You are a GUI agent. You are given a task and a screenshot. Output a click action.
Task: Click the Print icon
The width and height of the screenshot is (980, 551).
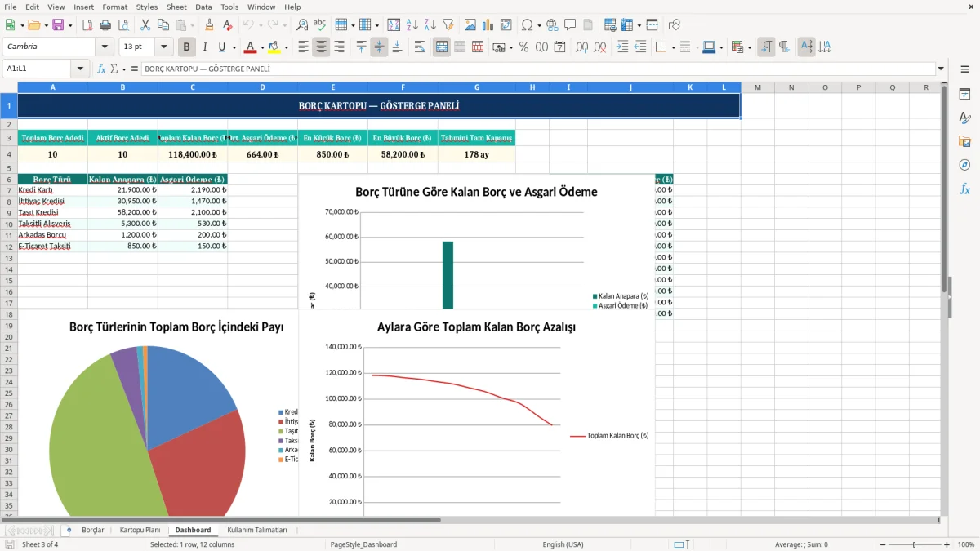click(105, 25)
